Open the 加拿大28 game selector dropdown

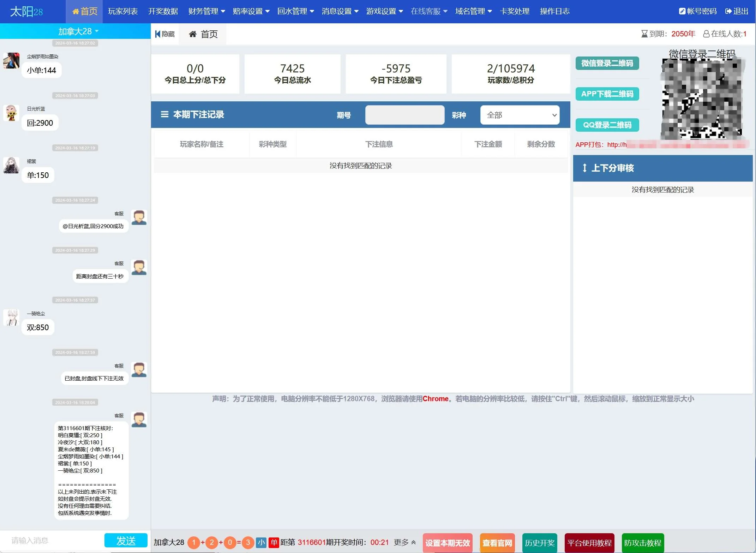[78, 31]
